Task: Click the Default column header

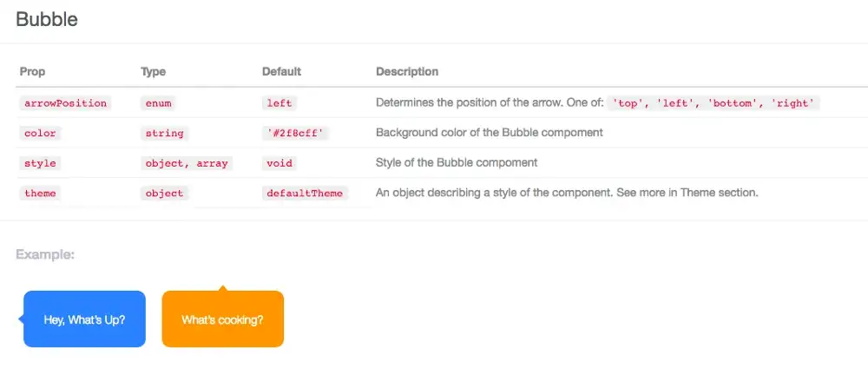Action: 281,71
